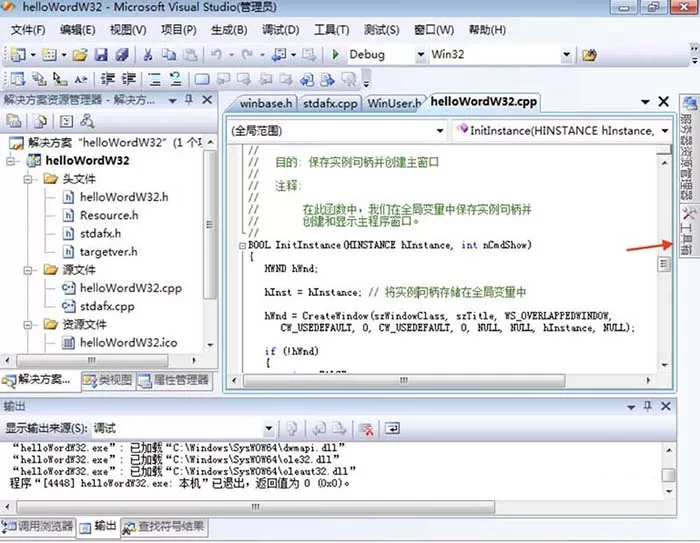Select helloWordW32.h in the tree
Viewport: 700px width, 543px height.
pos(124,197)
